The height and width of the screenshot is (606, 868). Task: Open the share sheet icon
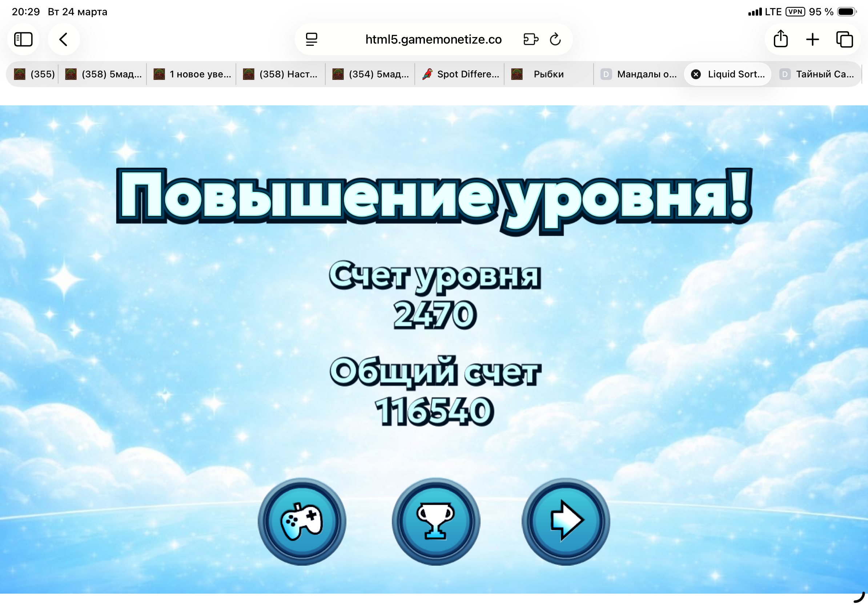(780, 39)
